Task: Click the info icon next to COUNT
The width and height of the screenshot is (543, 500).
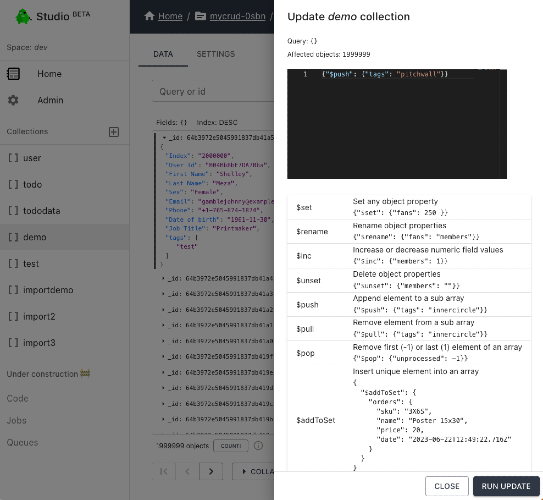Action: pyautogui.click(x=258, y=446)
